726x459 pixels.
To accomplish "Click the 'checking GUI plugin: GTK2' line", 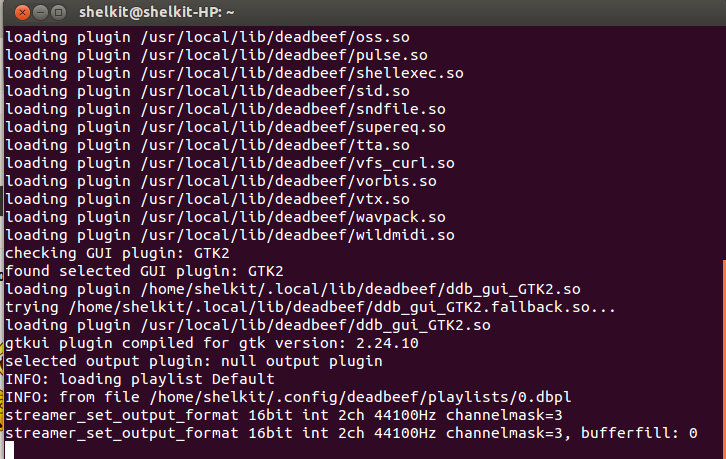I will tap(117, 253).
